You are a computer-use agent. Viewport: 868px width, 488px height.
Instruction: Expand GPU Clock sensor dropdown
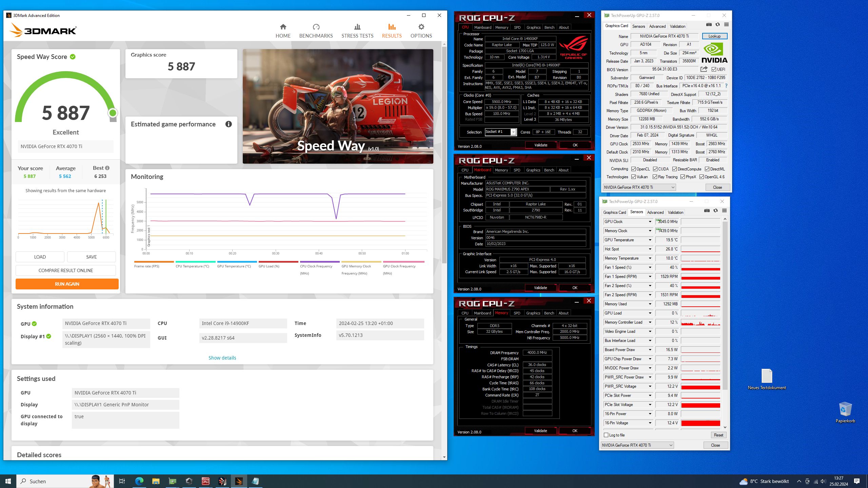tap(650, 222)
